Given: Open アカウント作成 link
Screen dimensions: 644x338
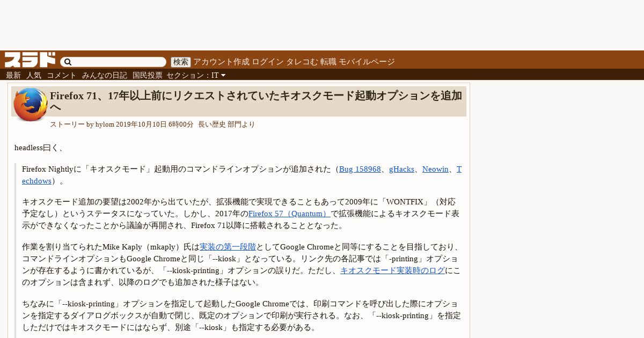Looking at the screenshot, I should tap(221, 62).
